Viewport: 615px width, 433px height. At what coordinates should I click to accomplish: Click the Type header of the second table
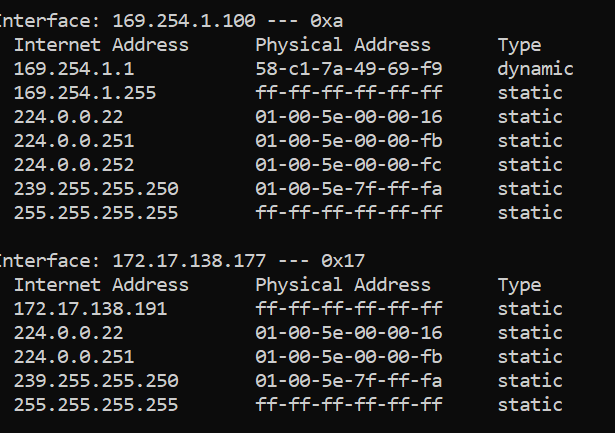[519, 285]
